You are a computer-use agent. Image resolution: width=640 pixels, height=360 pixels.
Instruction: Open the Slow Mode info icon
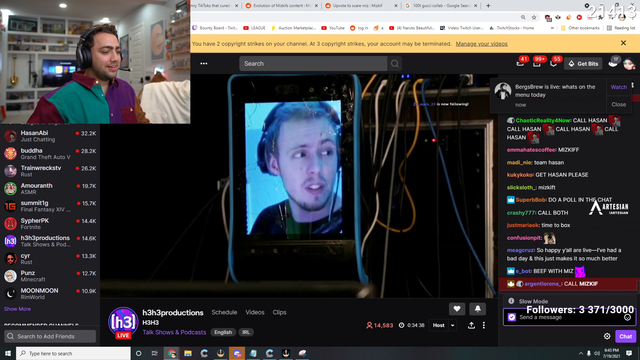(x=511, y=301)
